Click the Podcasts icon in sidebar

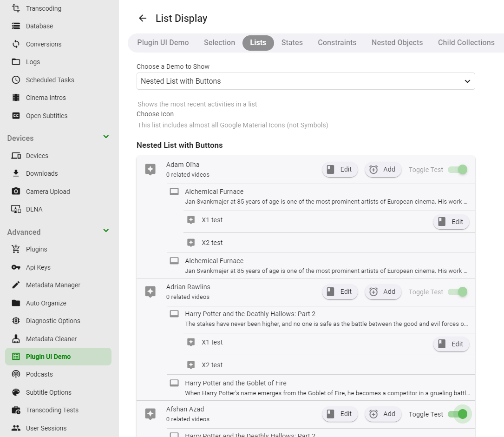pyautogui.click(x=16, y=374)
